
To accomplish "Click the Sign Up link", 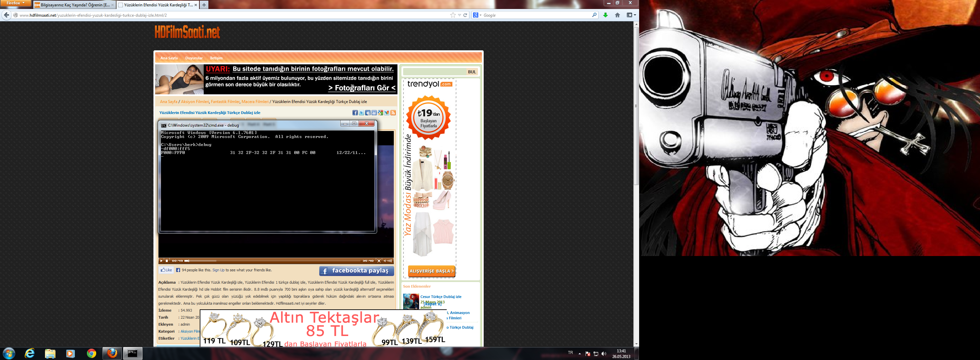I will 218,270.
